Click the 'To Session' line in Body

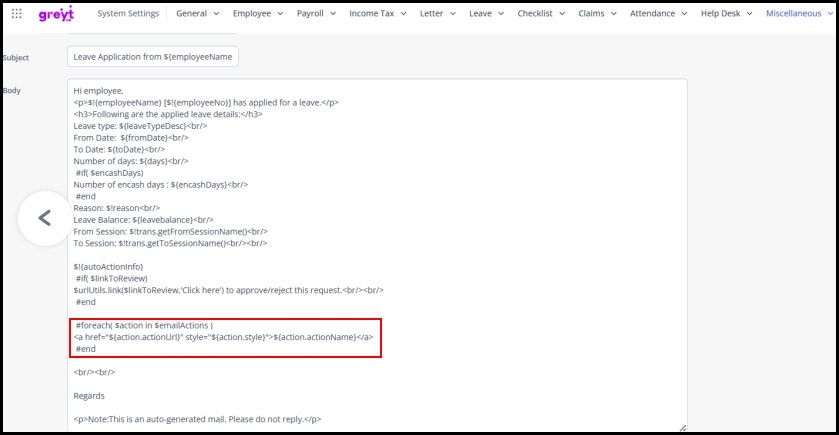170,243
